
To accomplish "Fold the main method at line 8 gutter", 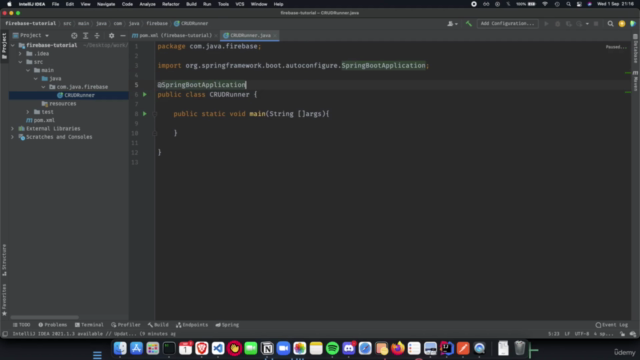I will coord(155,114).
